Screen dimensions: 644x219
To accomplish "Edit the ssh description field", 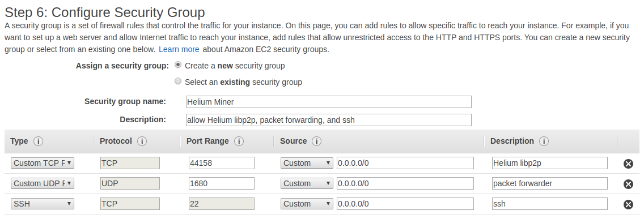I will (549, 203).
